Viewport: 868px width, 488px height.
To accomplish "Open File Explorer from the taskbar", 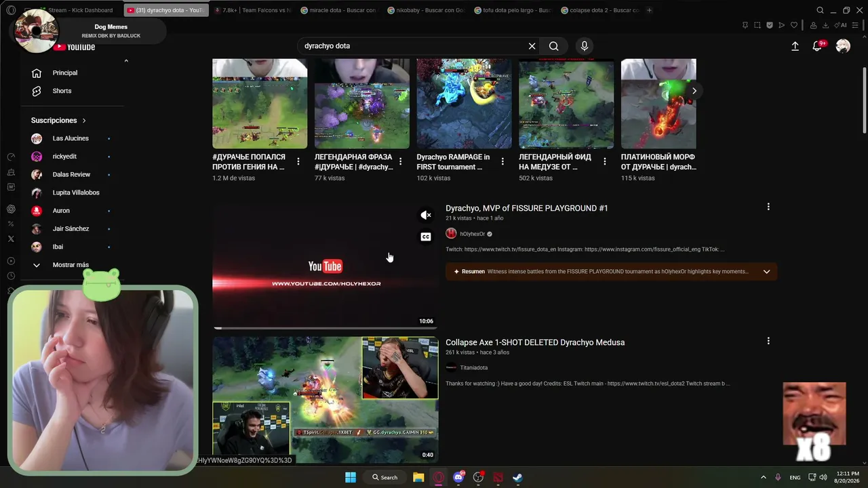I will 418,477.
